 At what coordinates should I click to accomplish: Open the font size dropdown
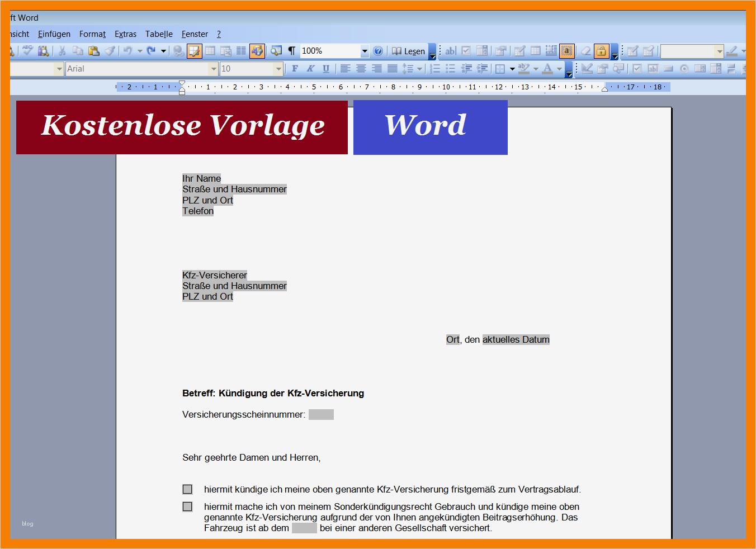(x=278, y=69)
